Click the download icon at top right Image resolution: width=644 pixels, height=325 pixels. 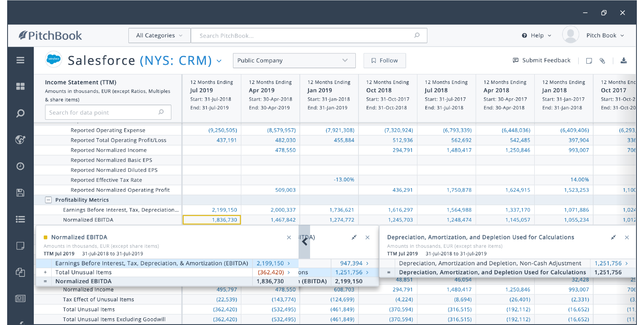624,60
